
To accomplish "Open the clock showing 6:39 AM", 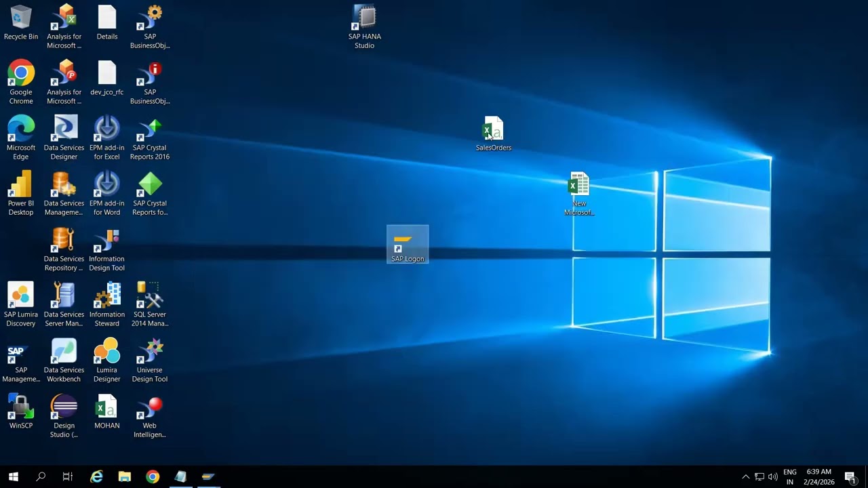I will [819, 476].
